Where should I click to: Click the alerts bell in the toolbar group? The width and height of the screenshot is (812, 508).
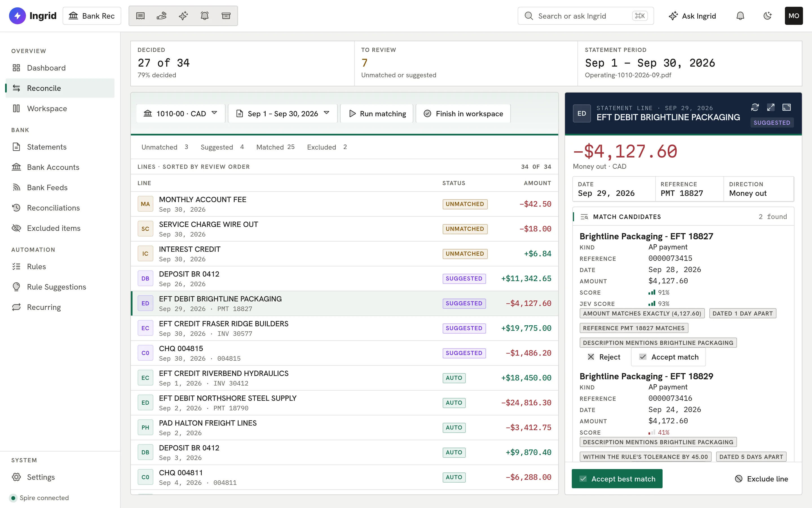click(x=205, y=16)
